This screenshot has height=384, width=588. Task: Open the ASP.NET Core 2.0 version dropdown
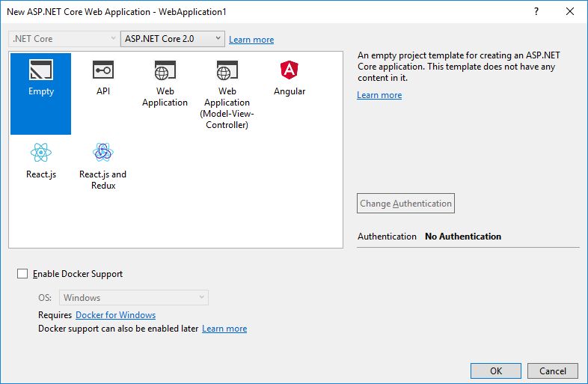click(x=173, y=39)
